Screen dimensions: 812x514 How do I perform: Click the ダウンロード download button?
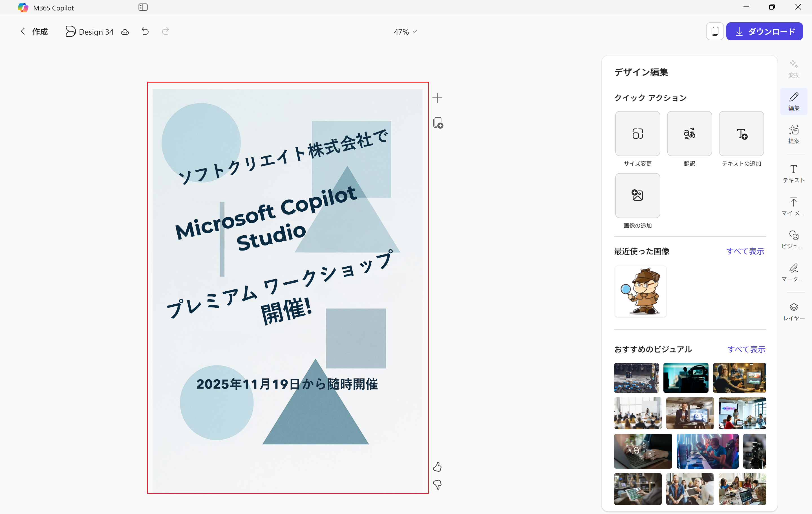coord(764,32)
